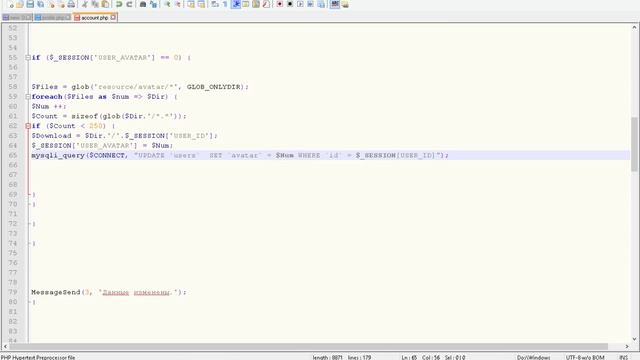
Task: Redo the last undone edit
Action: pos(129,4)
